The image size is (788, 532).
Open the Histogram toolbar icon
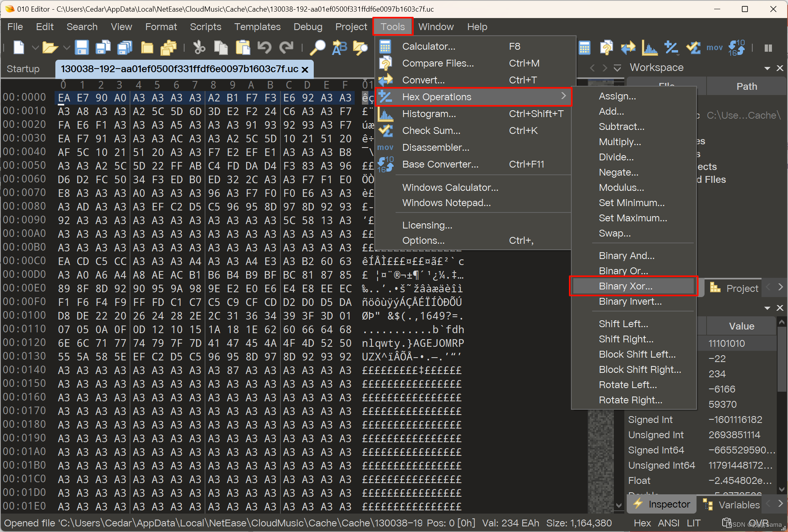(649, 48)
